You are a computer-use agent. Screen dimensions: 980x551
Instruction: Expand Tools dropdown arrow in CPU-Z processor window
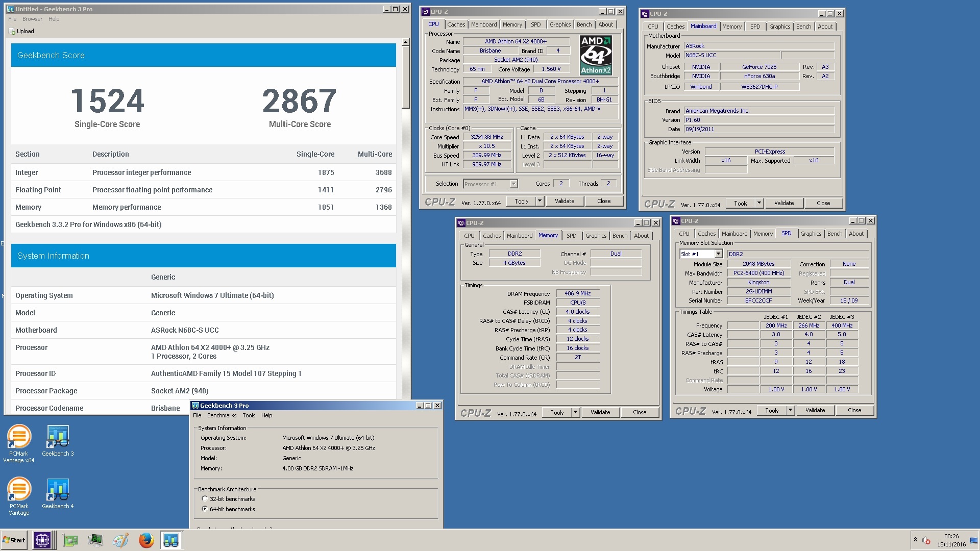point(540,201)
